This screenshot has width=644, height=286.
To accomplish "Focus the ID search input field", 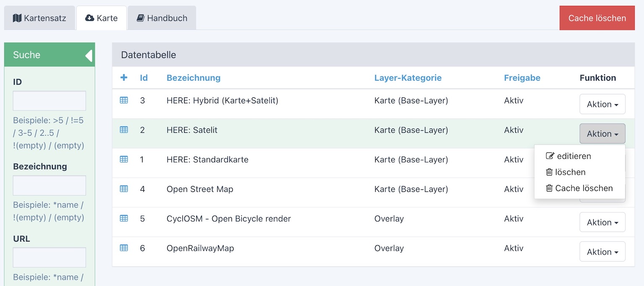I will click(49, 101).
